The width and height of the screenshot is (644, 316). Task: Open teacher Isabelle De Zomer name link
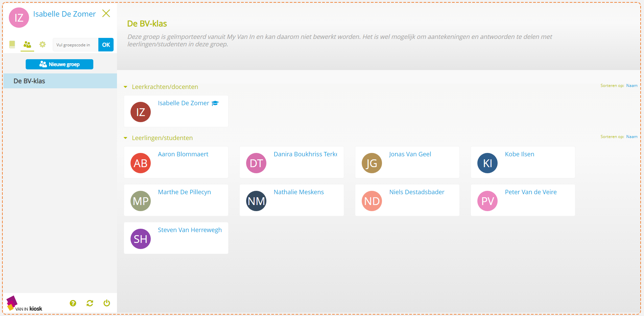[184, 103]
